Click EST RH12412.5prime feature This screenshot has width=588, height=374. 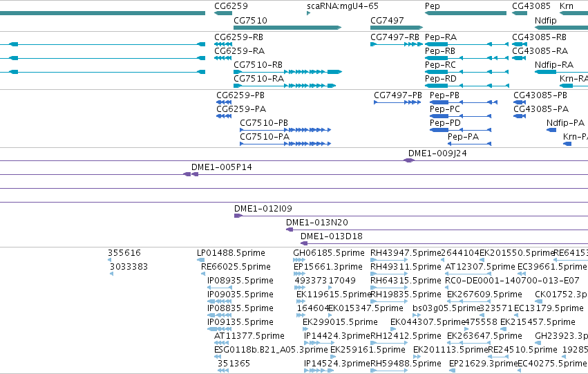pyautogui.click(x=389, y=343)
